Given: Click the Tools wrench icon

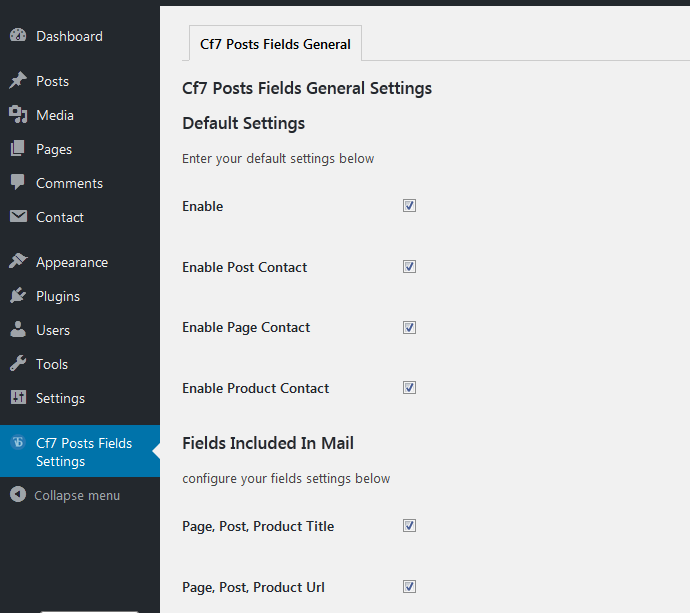Looking at the screenshot, I should (18, 363).
